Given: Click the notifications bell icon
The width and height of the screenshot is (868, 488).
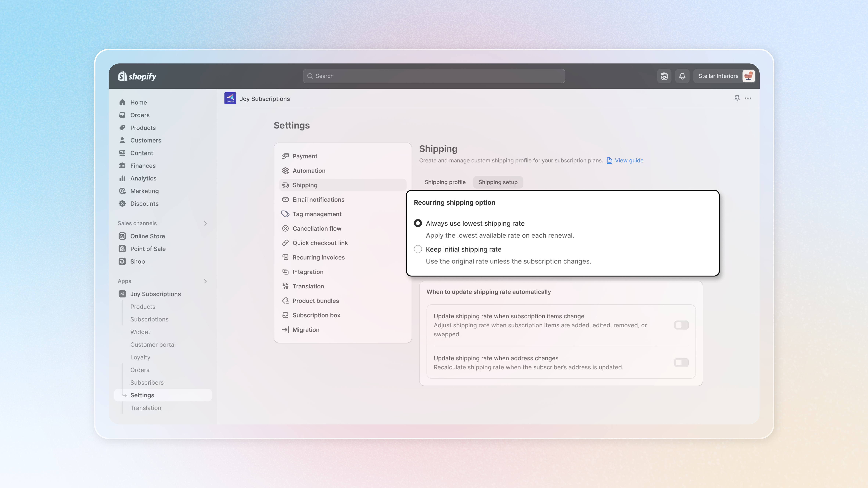Looking at the screenshot, I should tap(682, 76).
